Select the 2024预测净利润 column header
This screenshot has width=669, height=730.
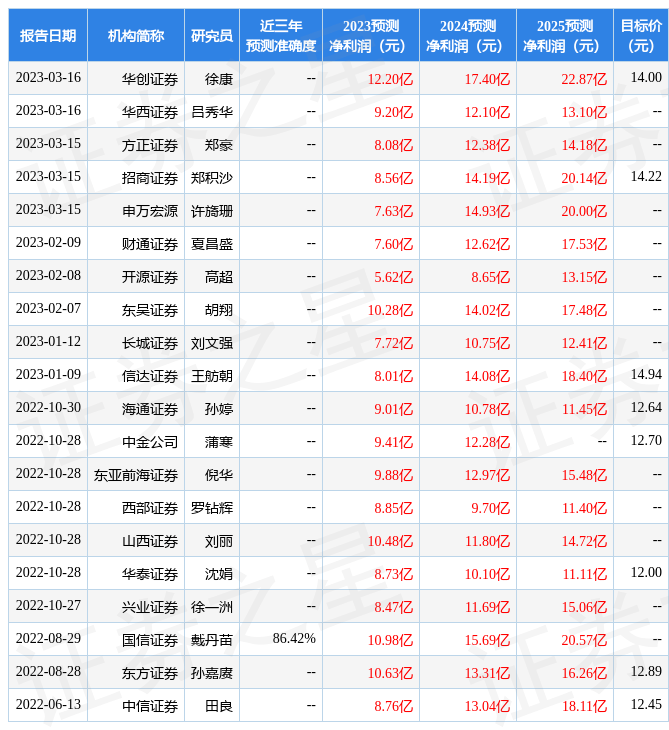(467, 35)
